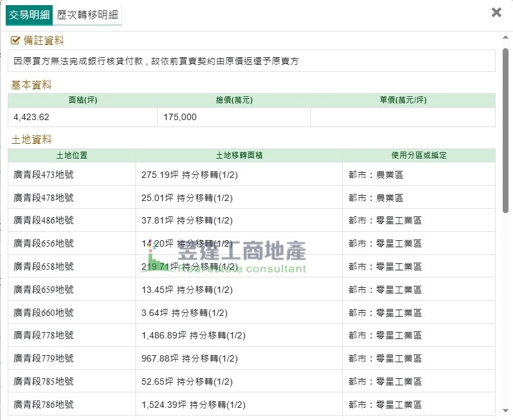Close the dialog with the X icon
This screenshot has height=420, width=513.
point(496,12)
